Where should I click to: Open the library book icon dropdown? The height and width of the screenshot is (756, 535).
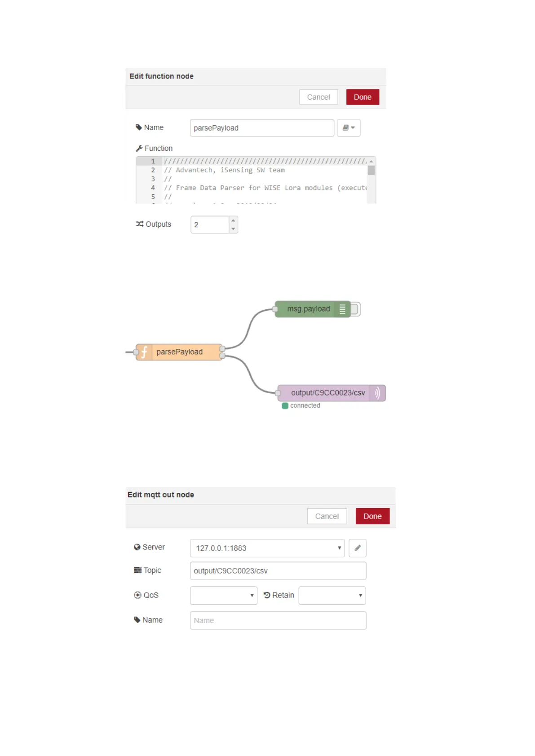pos(349,128)
